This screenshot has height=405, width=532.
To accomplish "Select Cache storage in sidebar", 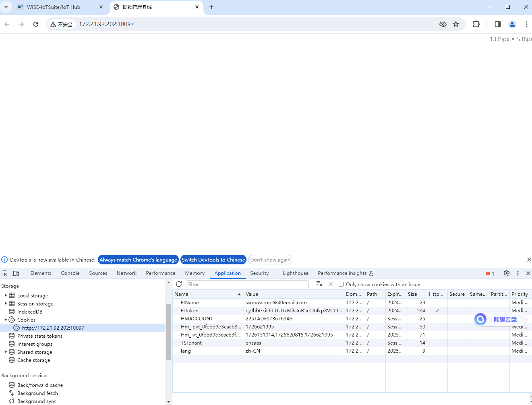I will click(x=33, y=360).
